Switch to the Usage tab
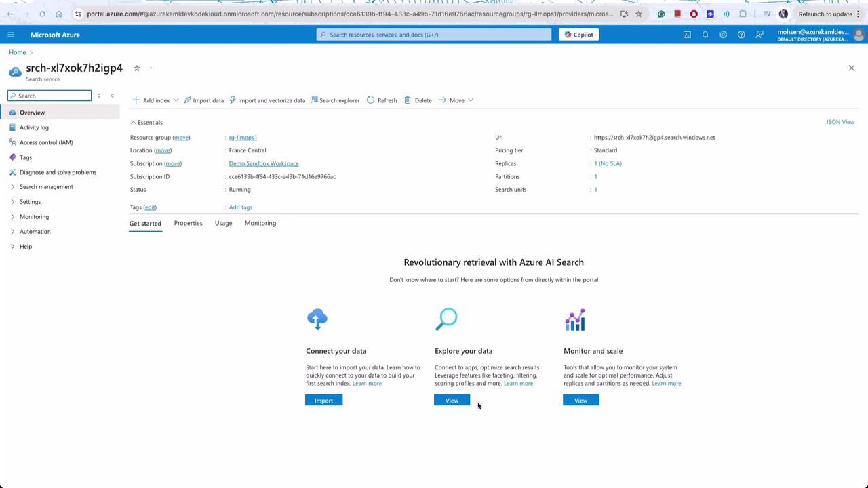The width and height of the screenshot is (868, 488). click(x=223, y=223)
